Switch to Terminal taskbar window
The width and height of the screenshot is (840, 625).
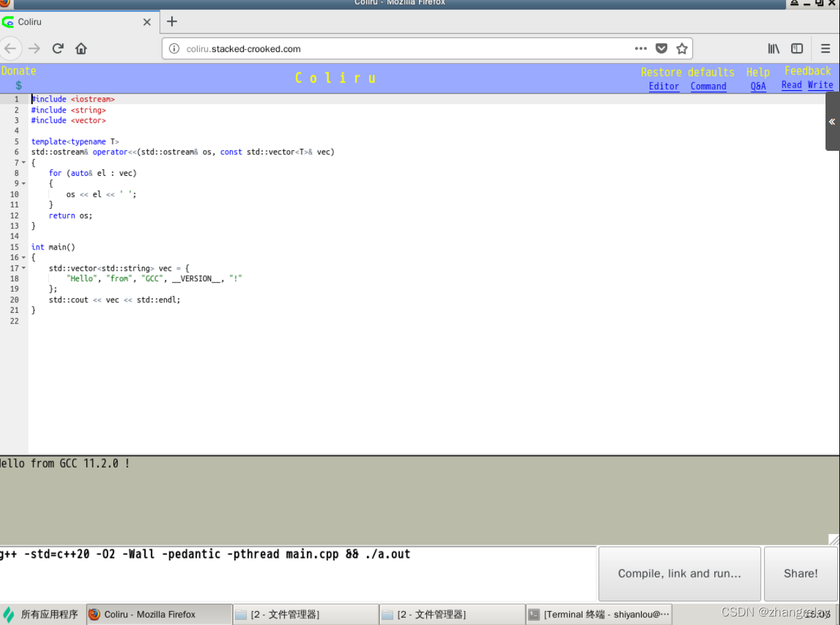(x=599, y=614)
